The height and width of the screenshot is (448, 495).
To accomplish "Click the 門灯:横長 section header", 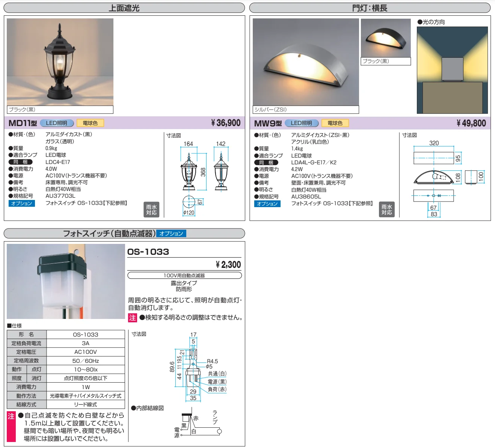I will point(370,8).
